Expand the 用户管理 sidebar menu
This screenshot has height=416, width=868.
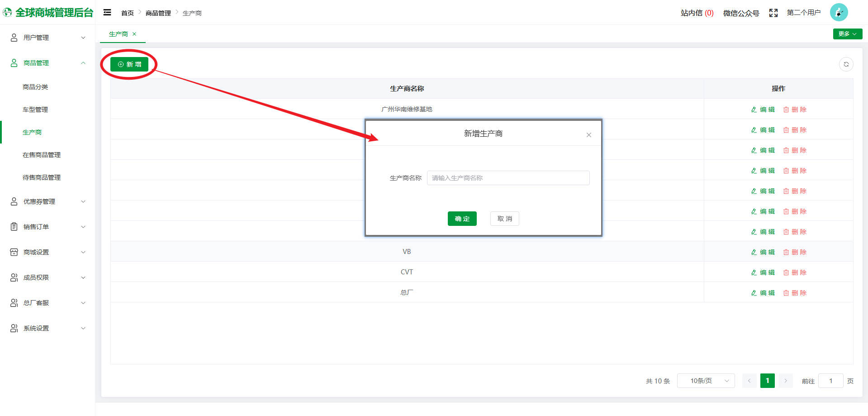coord(47,38)
